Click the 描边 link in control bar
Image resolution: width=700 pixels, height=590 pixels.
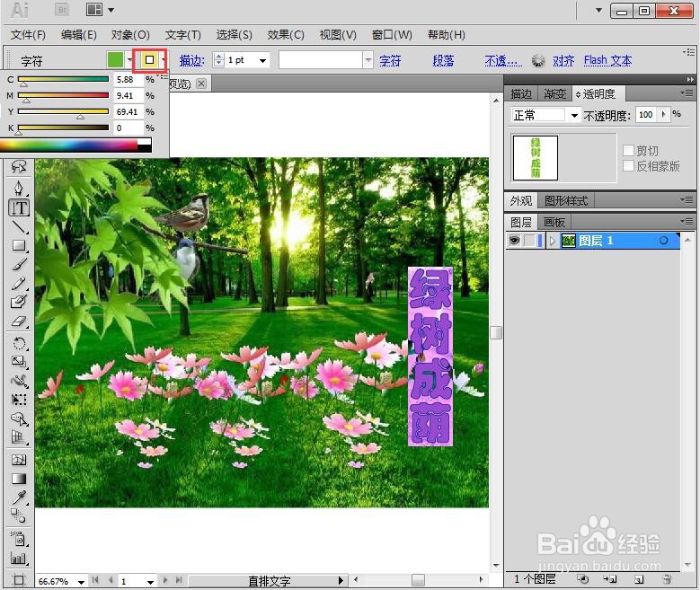[192, 60]
